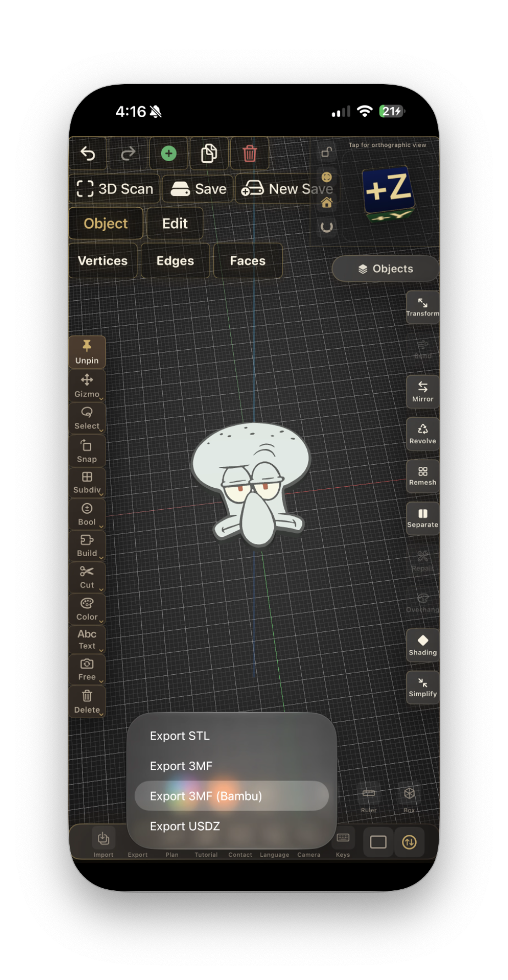Tap the yellow up-down arrows icon
Viewport: 508px width, 980px height.
410,842
